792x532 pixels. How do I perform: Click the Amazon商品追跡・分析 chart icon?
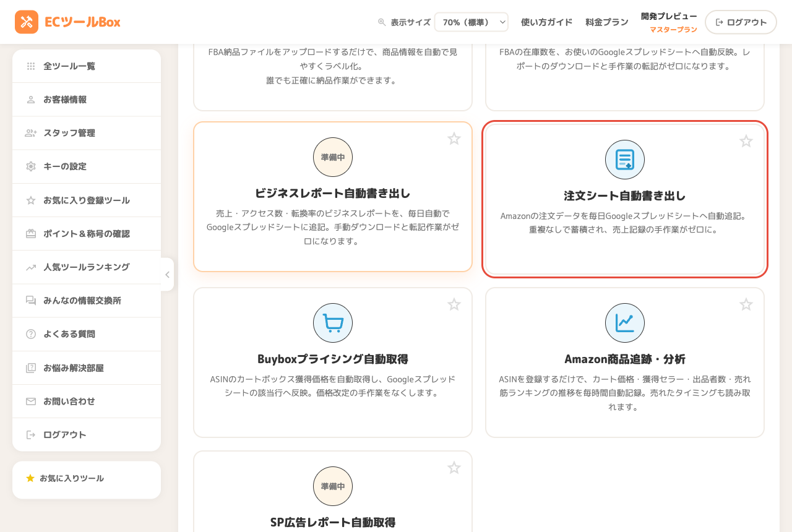click(625, 323)
